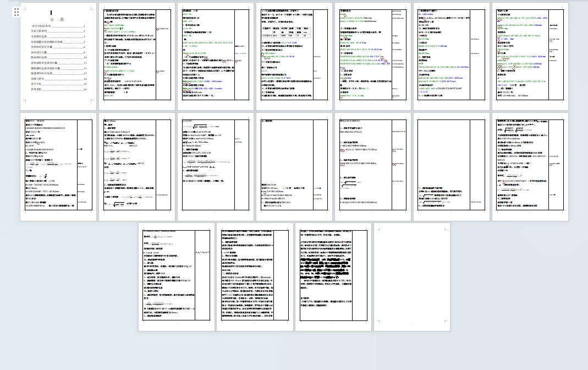Open the last page in the second row
This screenshot has height=370, width=588.
tap(530, 167)
